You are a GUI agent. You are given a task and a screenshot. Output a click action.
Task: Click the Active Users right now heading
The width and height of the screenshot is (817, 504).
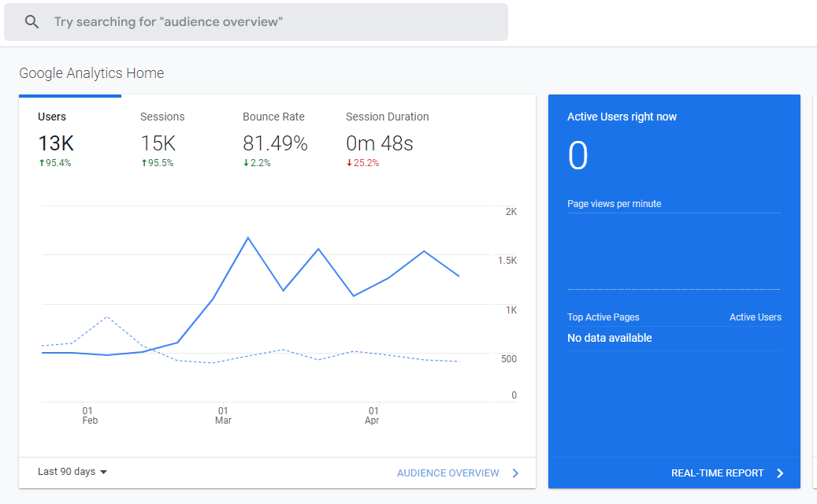(622, 117)
